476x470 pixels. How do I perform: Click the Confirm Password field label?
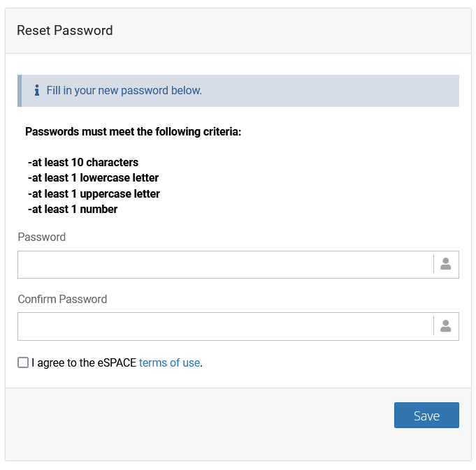[x=62, y=299]
